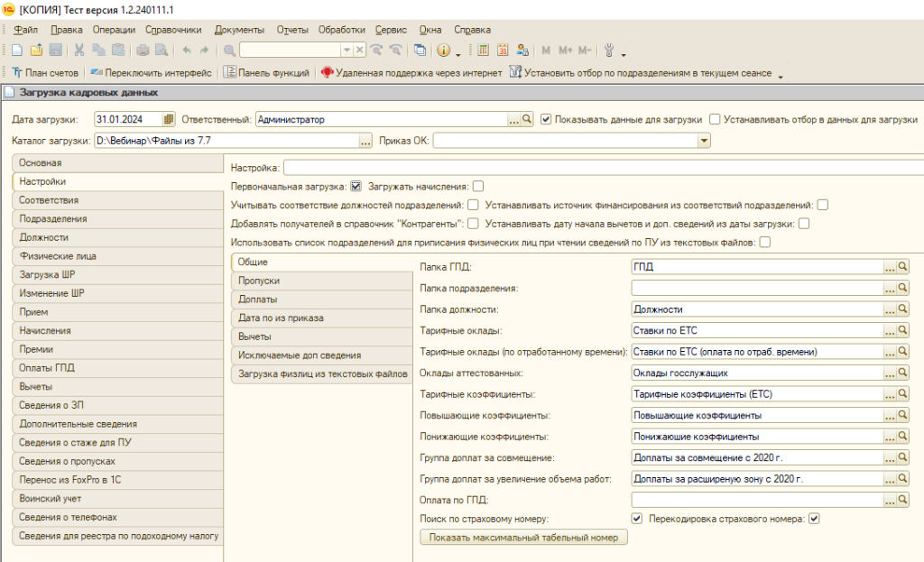Click ellipsis selector for Тарифные оклады field
This screenshot has width=924, height=562.
click(x=889, y=330)
